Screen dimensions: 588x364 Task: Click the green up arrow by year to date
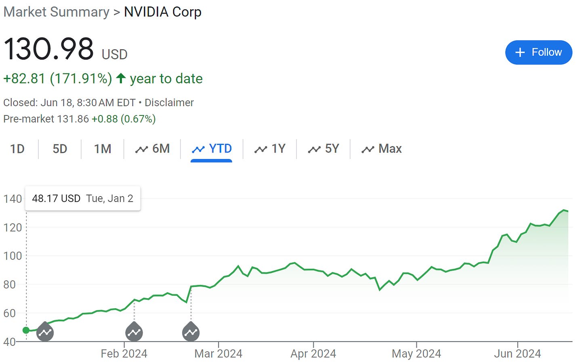tap(121, 78)
